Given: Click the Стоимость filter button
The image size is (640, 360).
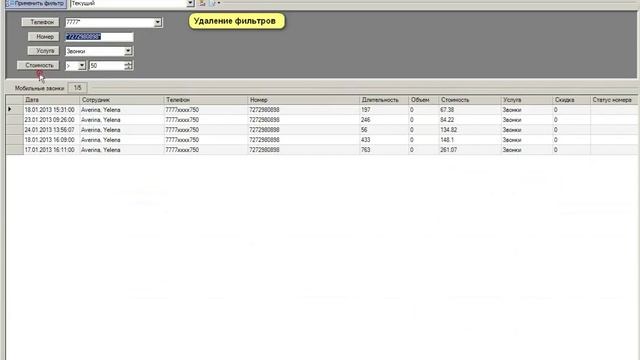Looking at the screenshot, I should (x=38, y=65).
